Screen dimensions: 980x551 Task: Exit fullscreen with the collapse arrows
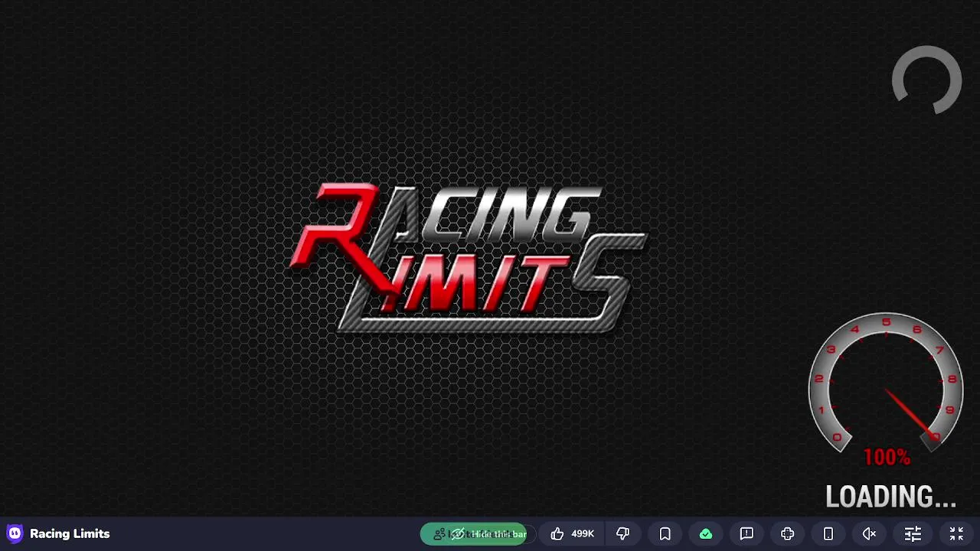click(956, 534)
